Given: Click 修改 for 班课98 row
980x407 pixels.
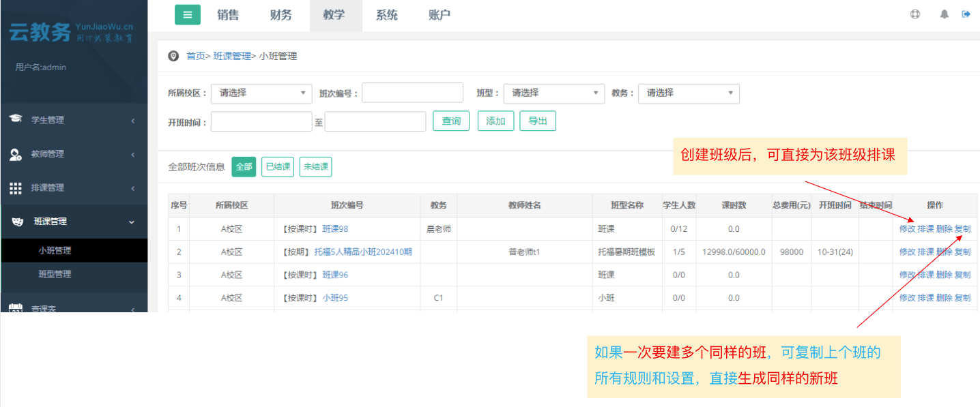Looking at the screenshot, I should point(907,229).
